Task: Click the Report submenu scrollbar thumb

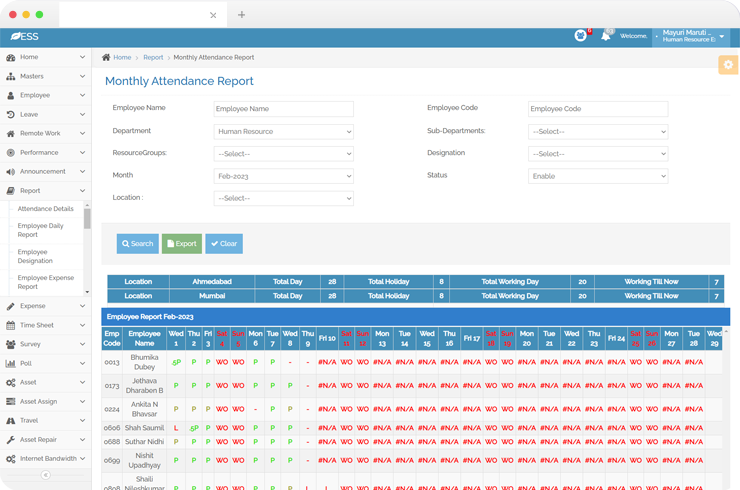Action: tap(87, 219)
